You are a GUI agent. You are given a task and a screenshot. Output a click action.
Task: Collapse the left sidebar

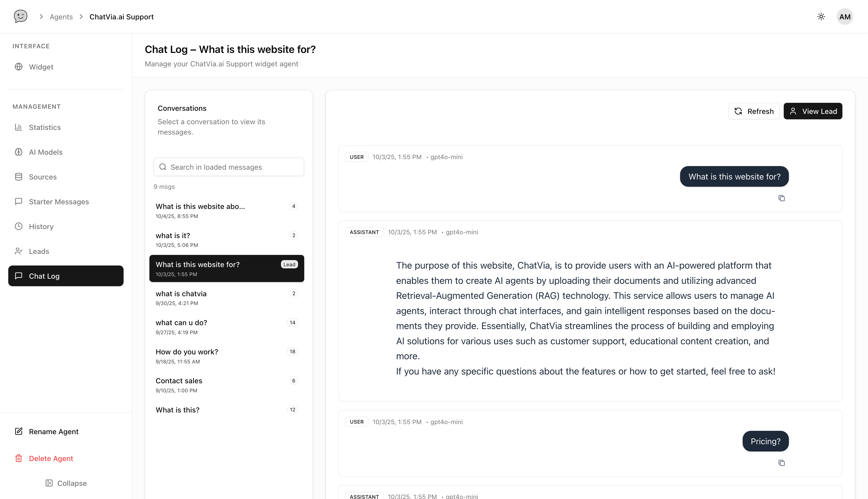66,483
